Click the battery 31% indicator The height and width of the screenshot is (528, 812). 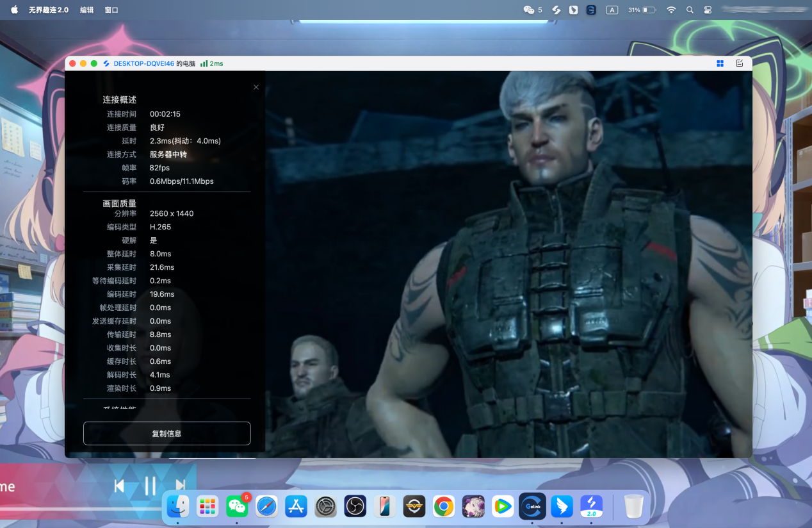click(642, 10)
